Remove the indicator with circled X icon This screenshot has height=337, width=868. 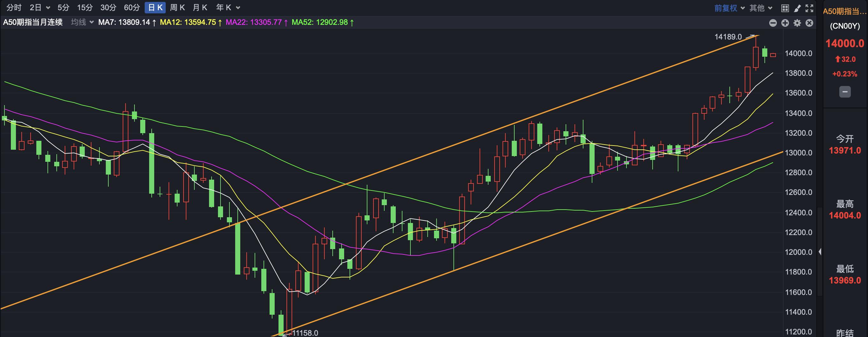[x=809, y=23]
